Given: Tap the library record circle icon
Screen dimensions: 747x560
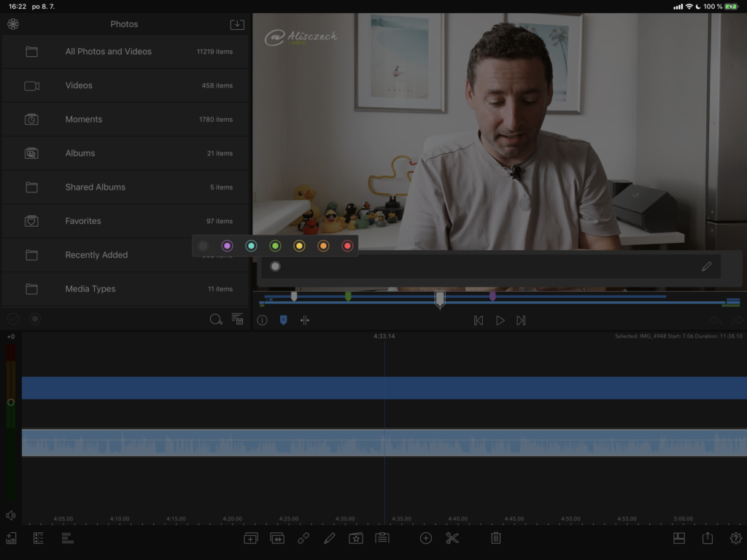Looking at the screenshot, I should 35,319.
